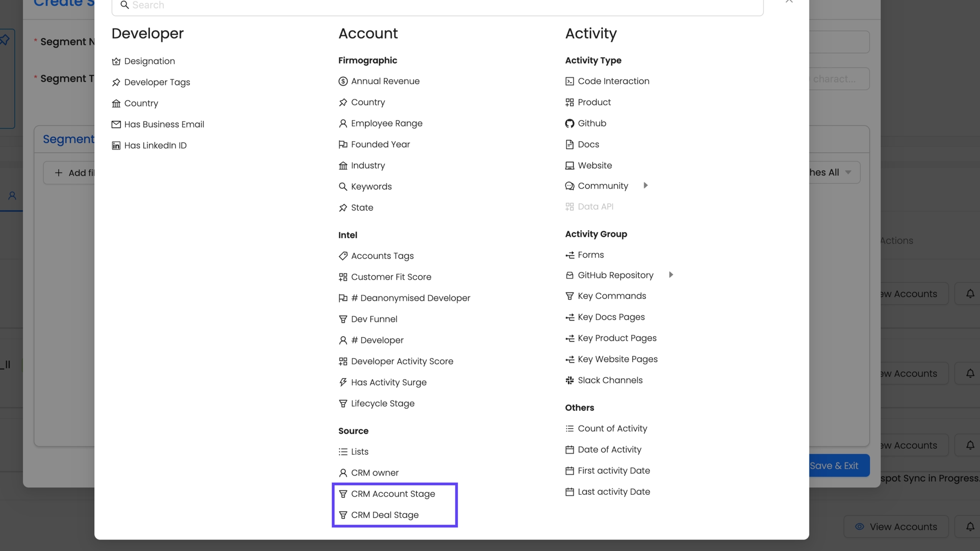Click the Accounts Tags tag icon
This screenshot has width=980, height=551.
click(x=343, y=256)
